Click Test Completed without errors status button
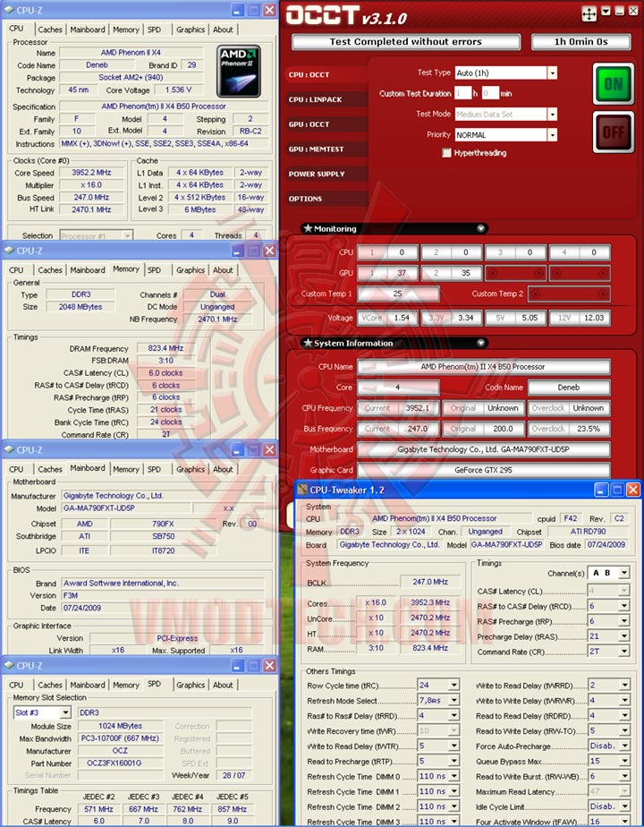 406,42
